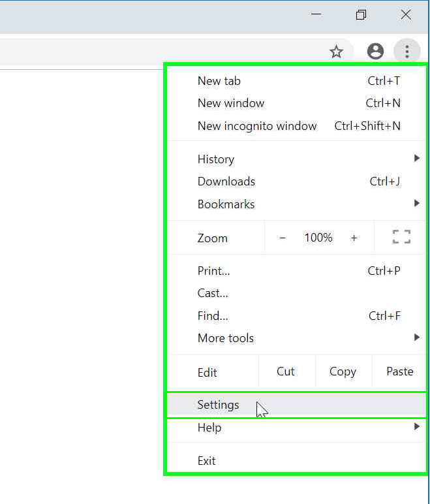Image resolution: width=430 pixels, height=504 pixels.
Task: Click the Paste button
Action: tap(399, 371)
